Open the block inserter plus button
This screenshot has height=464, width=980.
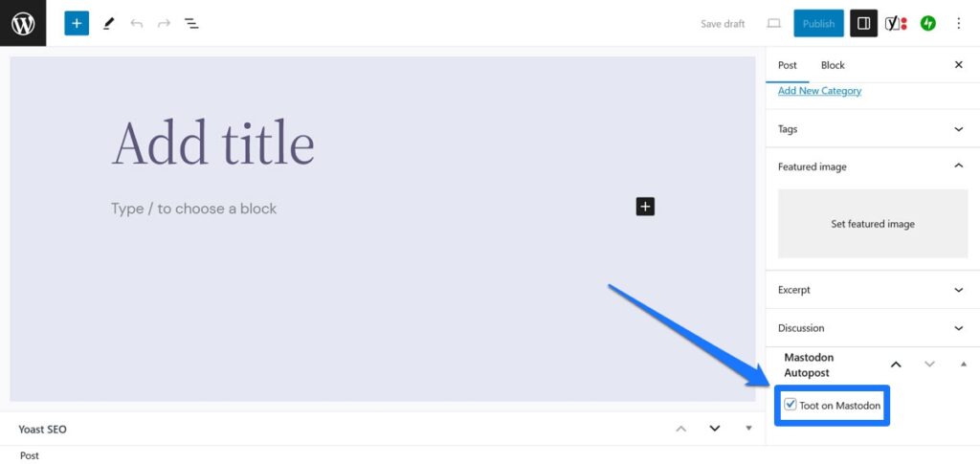pyautogui.click(x=77, y=23)
